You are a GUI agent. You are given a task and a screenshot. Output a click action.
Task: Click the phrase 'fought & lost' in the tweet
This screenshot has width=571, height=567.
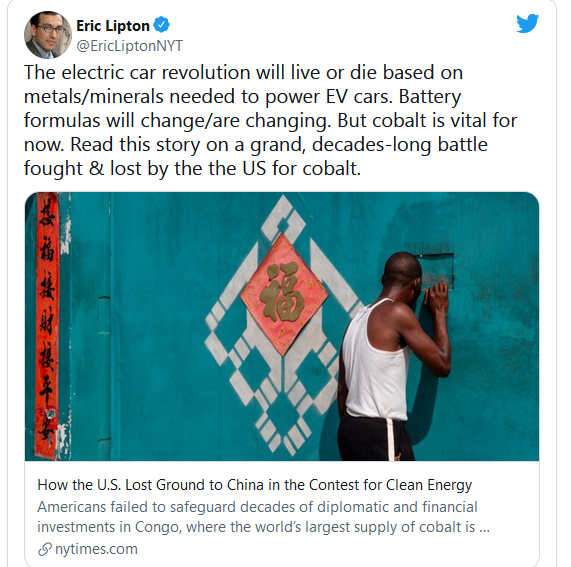coord(83,169)
